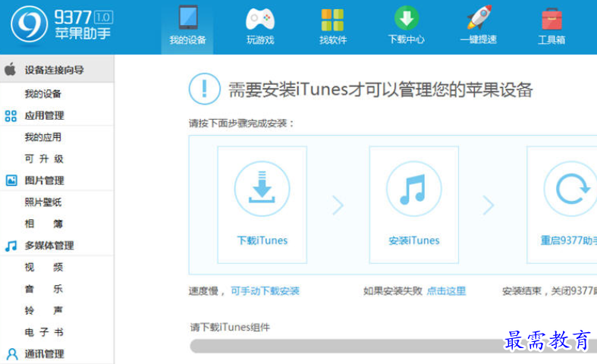Click the 图片管理 picture icon
The width and height of the screenshot is (597, 364).
pyautogui.click(x=11, y=180)
